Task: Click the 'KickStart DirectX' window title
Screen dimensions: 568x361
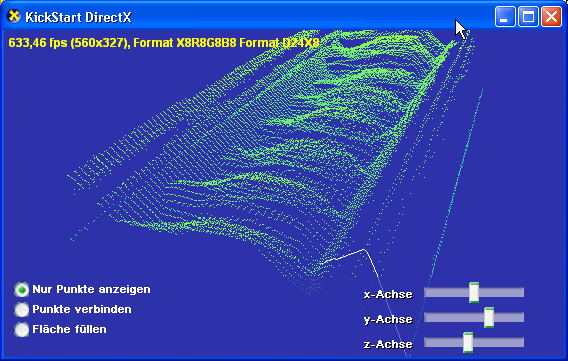Action: (x=78, y=17)
